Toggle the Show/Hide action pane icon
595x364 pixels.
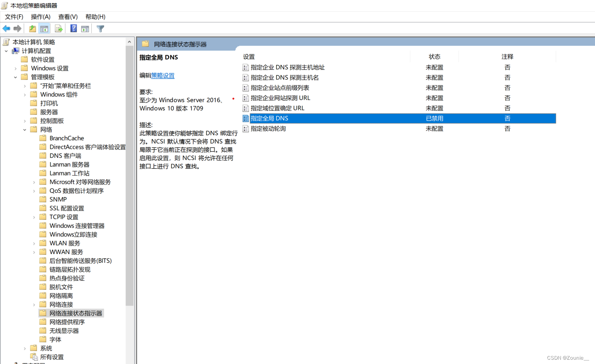85,28
